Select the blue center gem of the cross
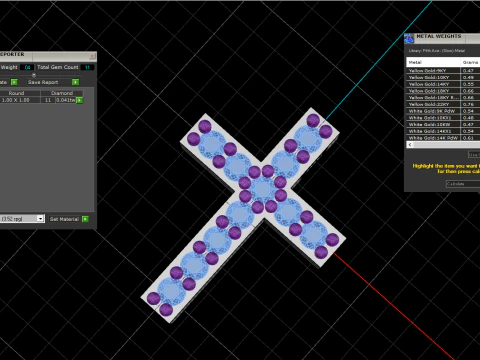Image resolution: width=480 pixels, height=360 pixels. [263, 189]
